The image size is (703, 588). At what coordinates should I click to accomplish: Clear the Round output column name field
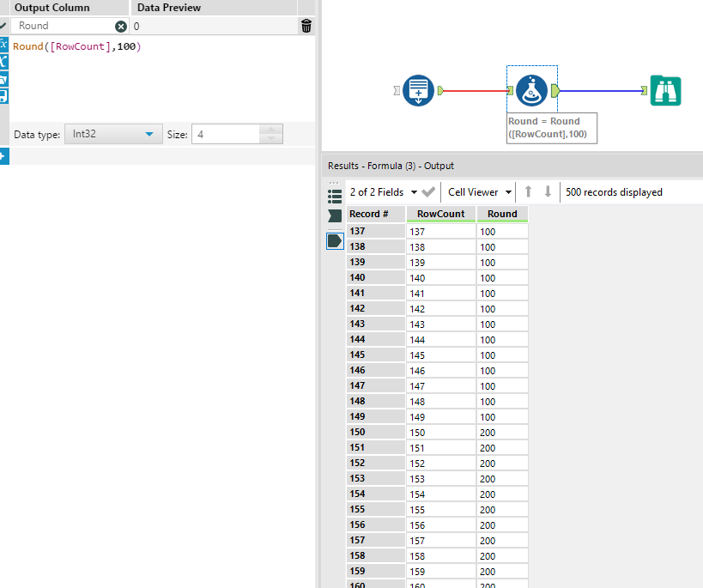120,26
